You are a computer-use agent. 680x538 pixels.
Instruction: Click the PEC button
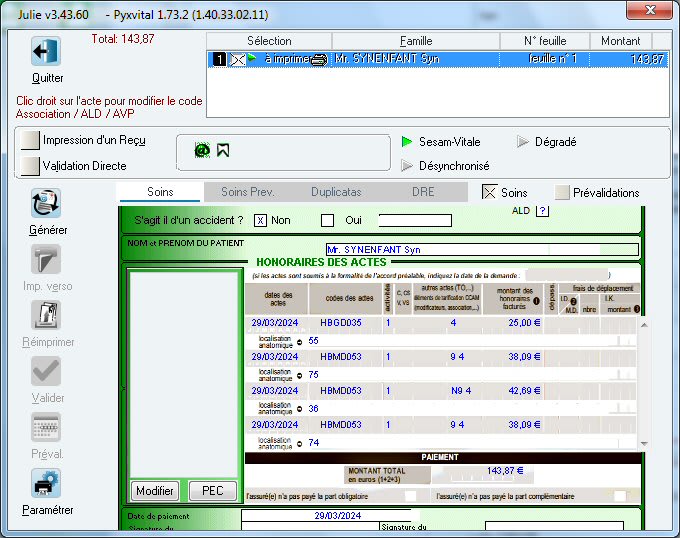pyautogui.click(x=212, y=491)
